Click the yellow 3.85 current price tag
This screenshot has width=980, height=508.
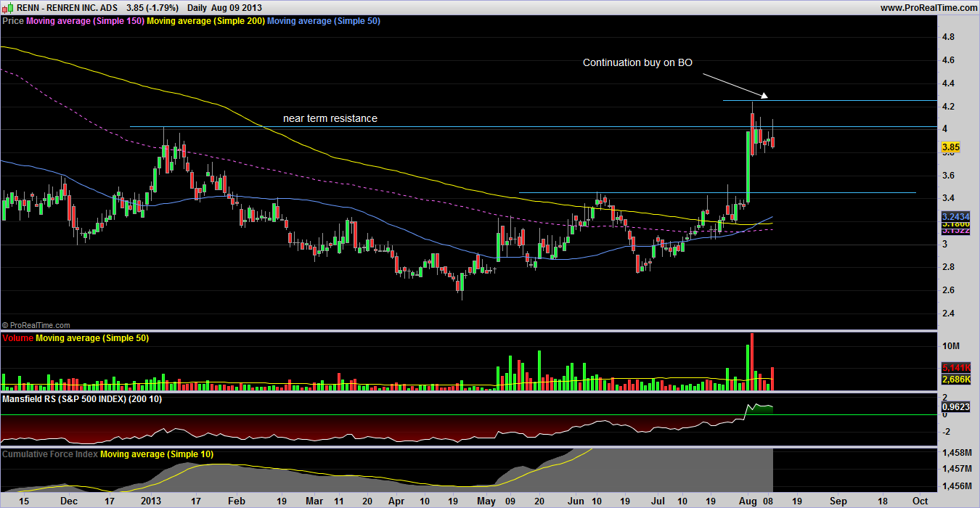click(x=951, y=147)
